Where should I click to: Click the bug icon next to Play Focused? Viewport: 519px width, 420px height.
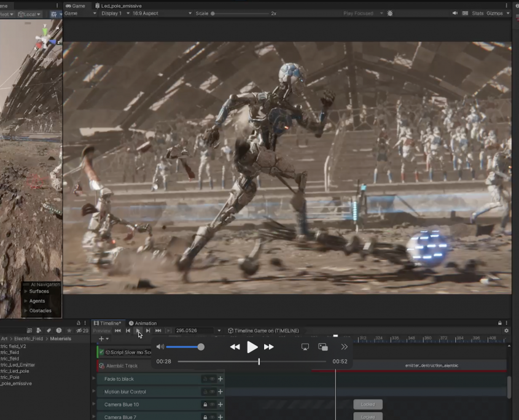(390, 13)
